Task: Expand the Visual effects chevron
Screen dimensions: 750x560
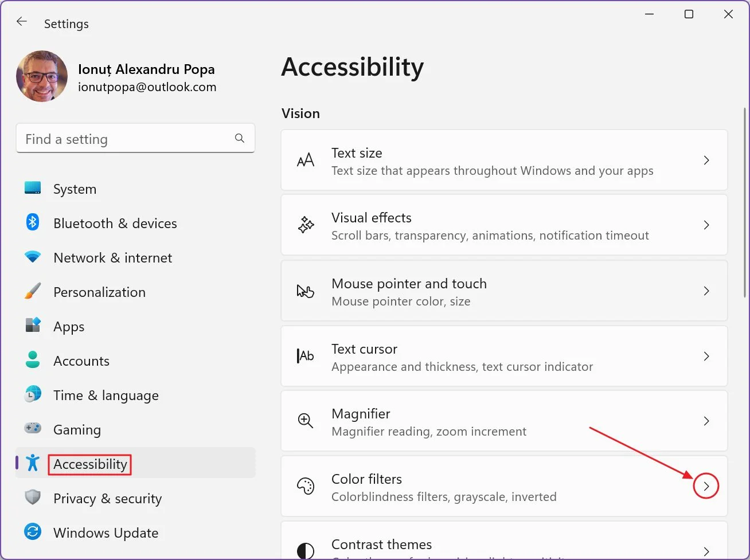Action: (706, 225)
